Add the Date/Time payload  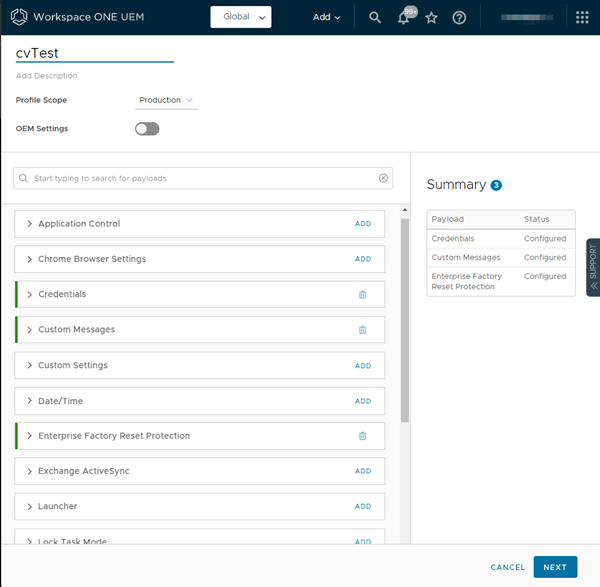363,401
